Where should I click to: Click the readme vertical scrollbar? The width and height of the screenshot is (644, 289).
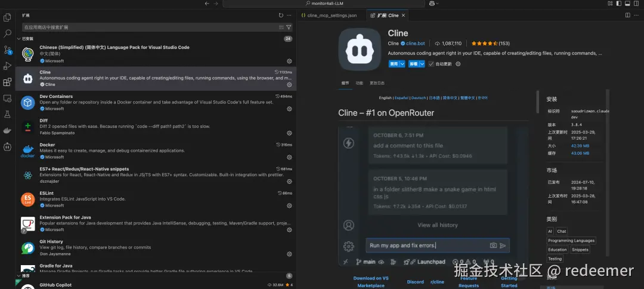(537, 102)
